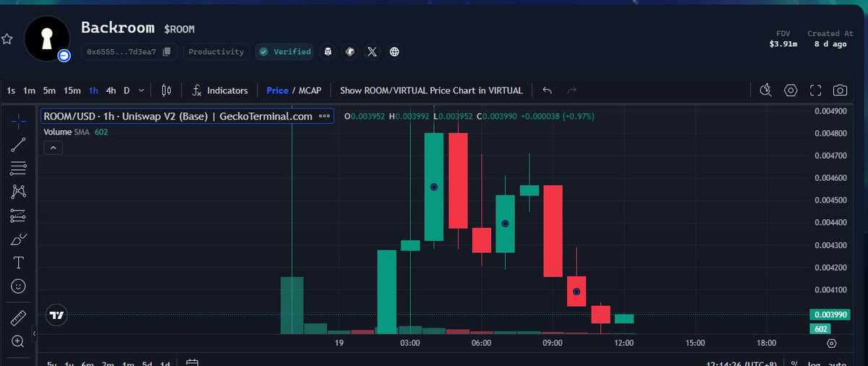Select the 1h timeframe
Screen dimensions: 868x366
(x=93, y=90)
